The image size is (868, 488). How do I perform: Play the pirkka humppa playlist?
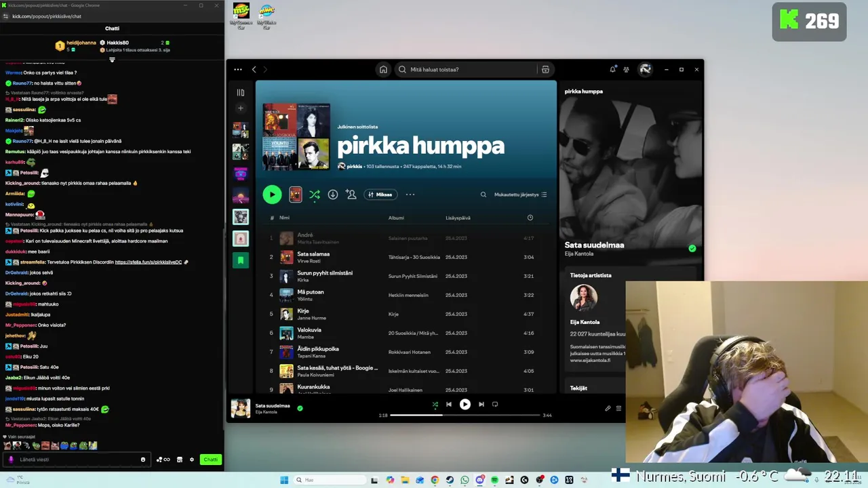pos(272,195)
